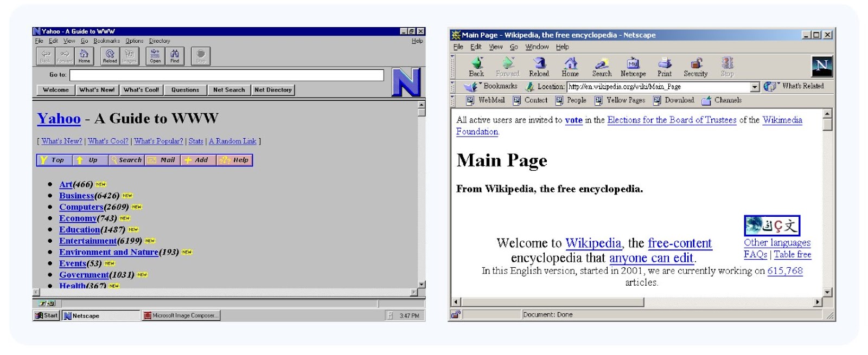Click Net Directory button in Yahoo window
Screen dimensions: 868x355
tap(273, 90)
